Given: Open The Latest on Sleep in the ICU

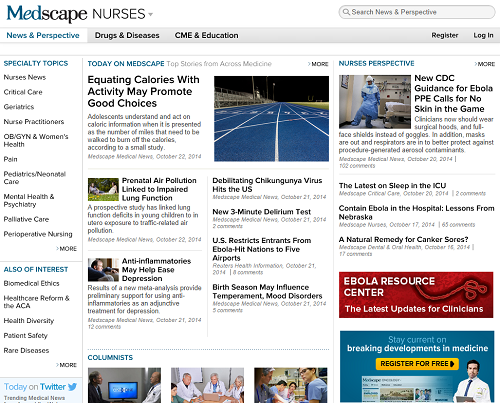Looking at the screenshot, I should pos(392,186).
